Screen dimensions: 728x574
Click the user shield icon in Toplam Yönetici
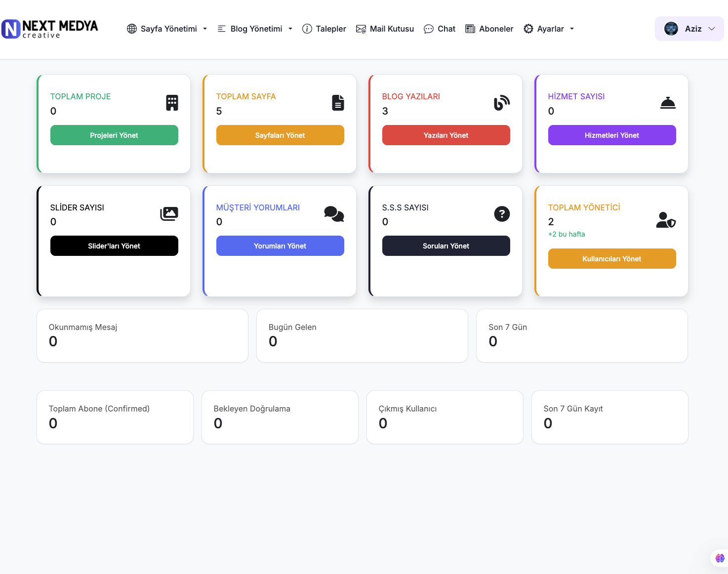coord(666,220)
